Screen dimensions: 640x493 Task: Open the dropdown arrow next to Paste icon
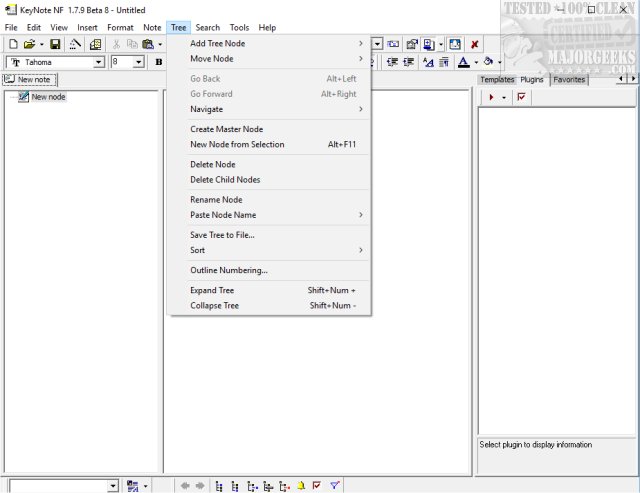click(160, 44)
